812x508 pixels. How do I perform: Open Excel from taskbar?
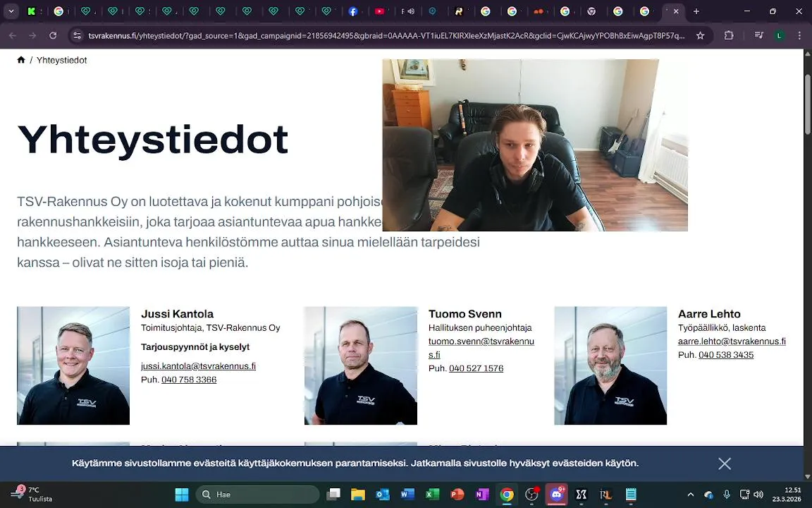432,495
